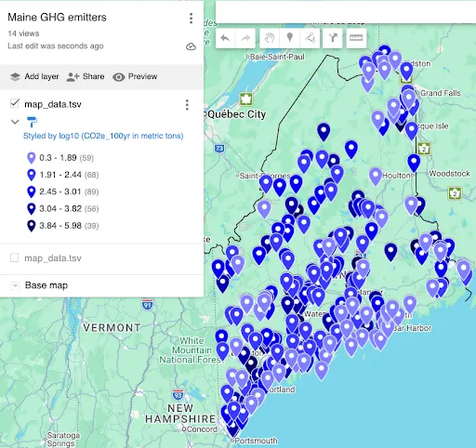Select the hand pan tool
476x448 pixels.
pos(270,38)
